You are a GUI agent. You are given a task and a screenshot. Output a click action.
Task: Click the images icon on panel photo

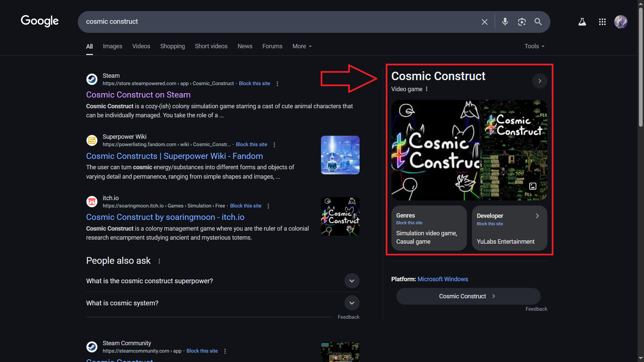point(533,186)
